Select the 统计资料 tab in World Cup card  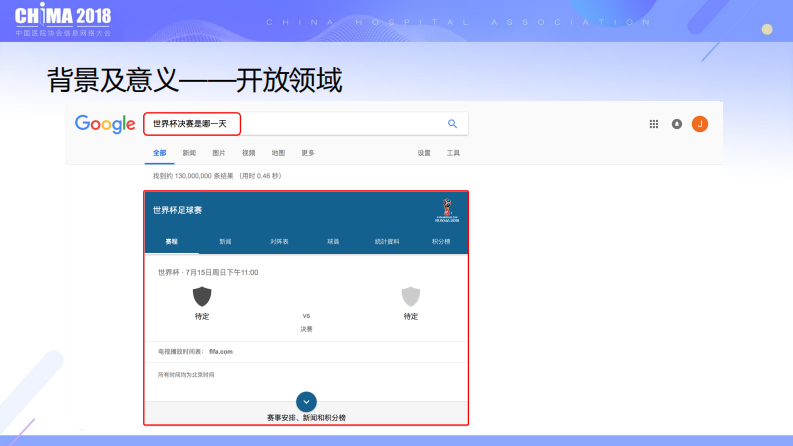pyautogui.click(x=387, y=242)
